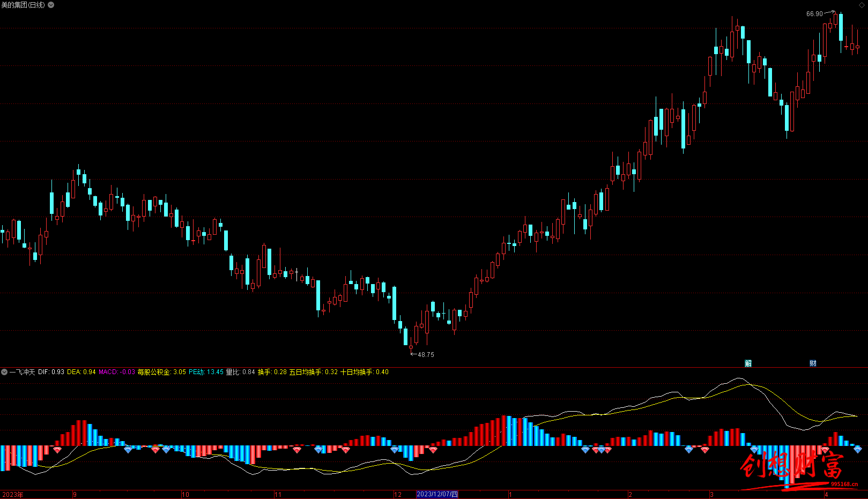Click month 1 marker on time axis
This screenshot has height=499, width=868.
tap(510, 495)
